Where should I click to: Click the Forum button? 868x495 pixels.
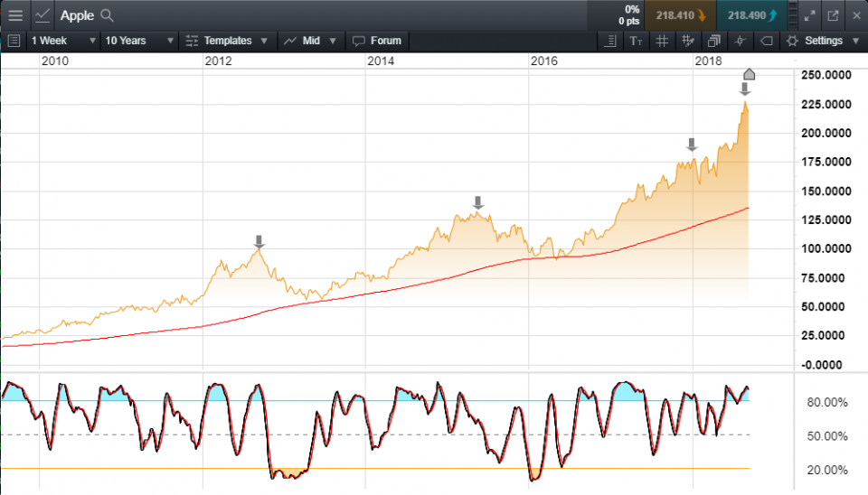[x=376, y=41]
